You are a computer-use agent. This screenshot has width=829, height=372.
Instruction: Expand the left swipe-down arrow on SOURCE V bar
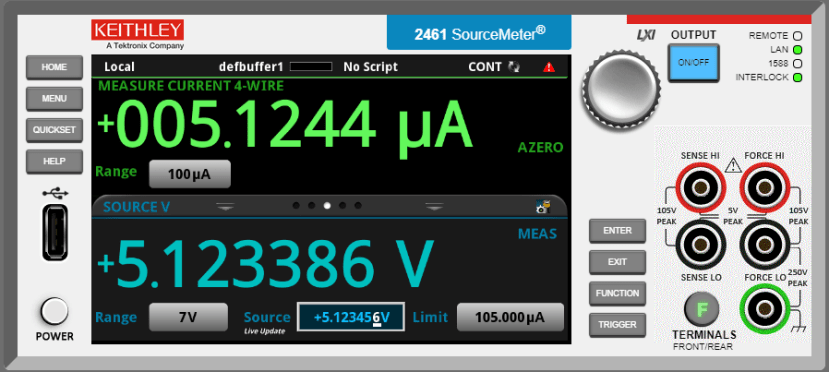pos(225,207)
